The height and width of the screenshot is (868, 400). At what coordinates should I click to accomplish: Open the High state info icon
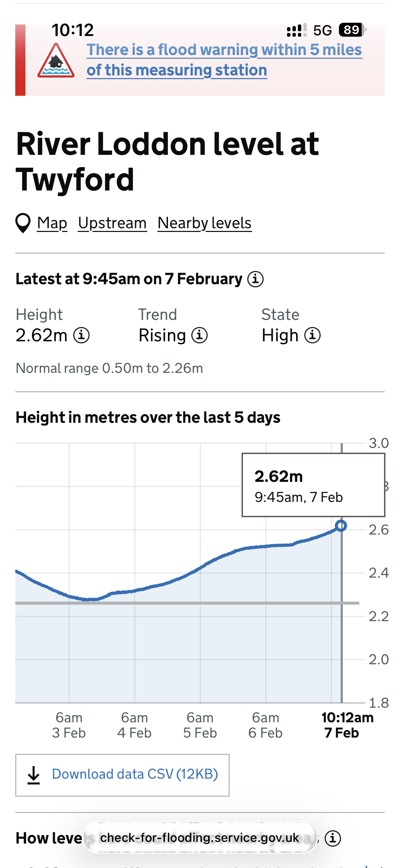coord(312,336)
